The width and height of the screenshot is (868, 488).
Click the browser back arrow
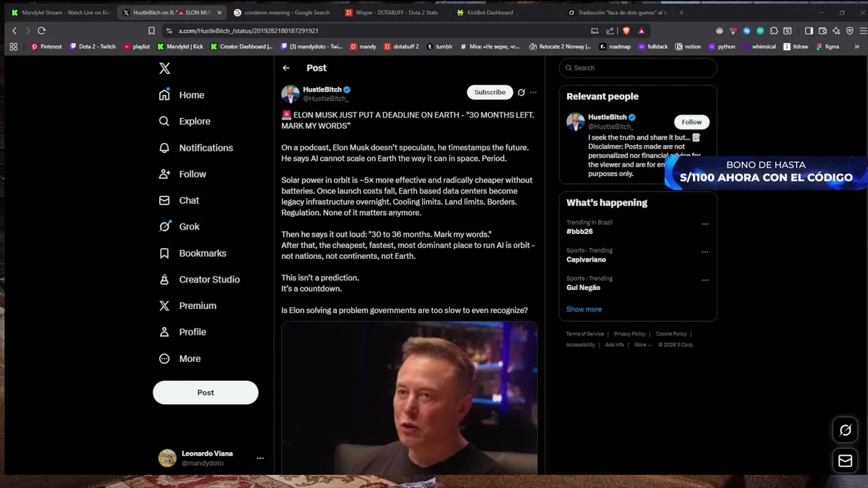coord(14,30)
